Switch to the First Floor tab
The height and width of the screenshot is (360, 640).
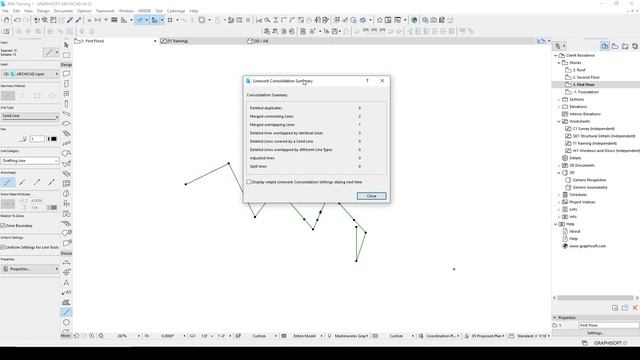(115, 41)
